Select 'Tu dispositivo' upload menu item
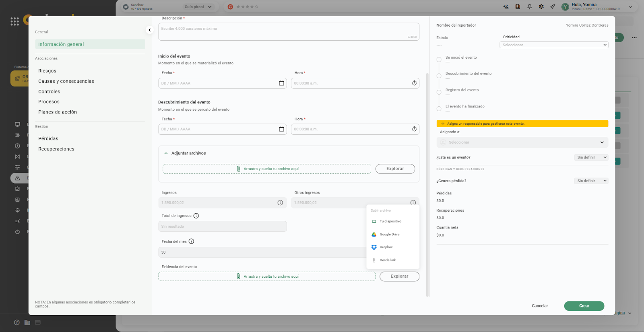This screenshot has height=332, width=644. pyautogui.click(x=390, y=221)
